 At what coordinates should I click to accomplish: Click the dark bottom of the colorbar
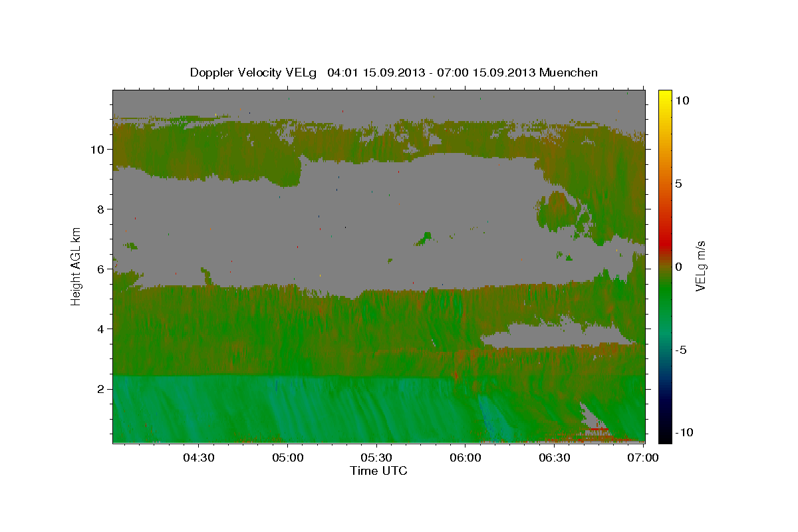[665, 436]
